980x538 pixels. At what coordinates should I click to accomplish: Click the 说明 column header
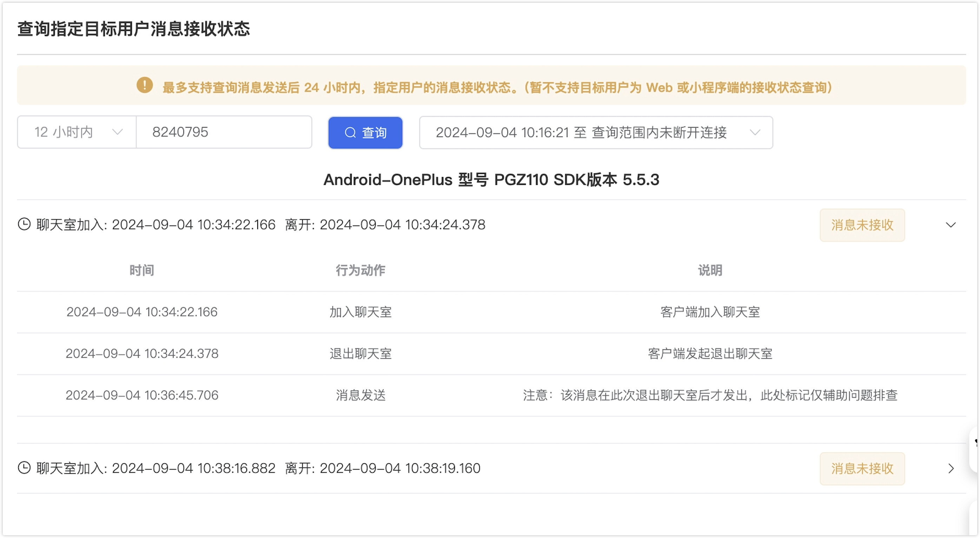tap(709, 270)
